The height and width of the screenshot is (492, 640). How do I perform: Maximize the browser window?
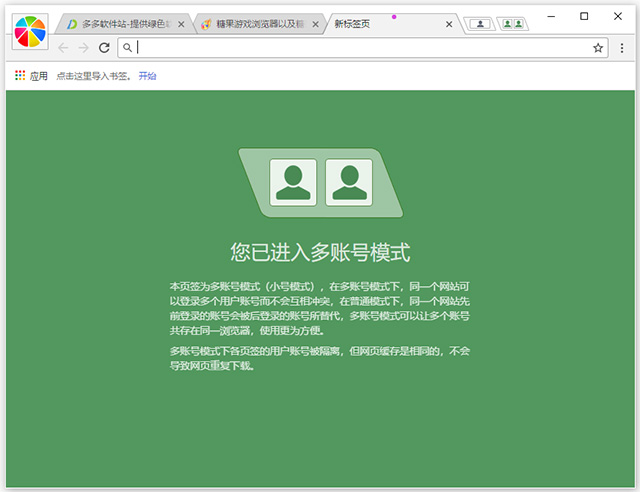coord(584,16)
